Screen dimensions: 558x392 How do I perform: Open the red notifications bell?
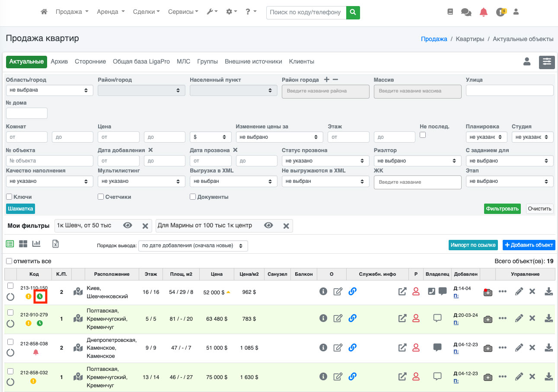coord(484,12)
